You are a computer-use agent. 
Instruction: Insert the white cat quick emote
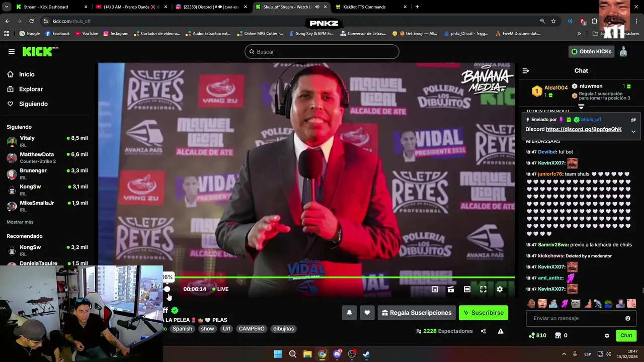(x=576, y=303)
